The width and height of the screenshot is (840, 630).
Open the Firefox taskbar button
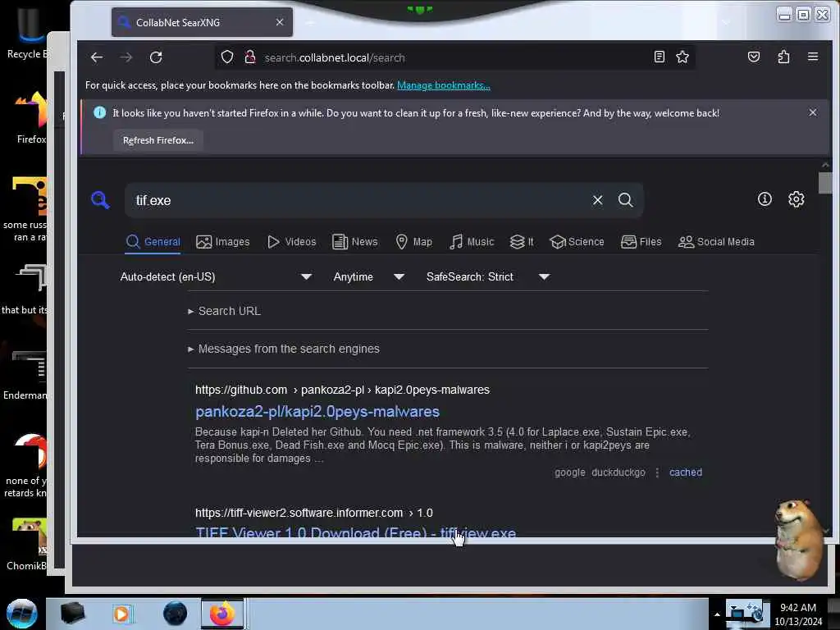click(222, 614)
